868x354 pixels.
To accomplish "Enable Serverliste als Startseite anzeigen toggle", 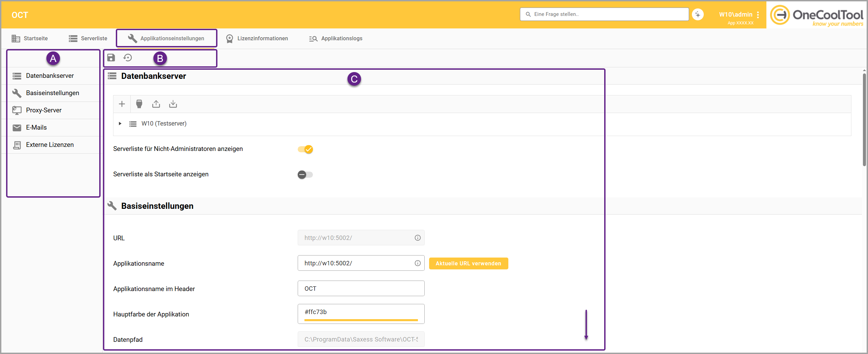I will 305,175.
